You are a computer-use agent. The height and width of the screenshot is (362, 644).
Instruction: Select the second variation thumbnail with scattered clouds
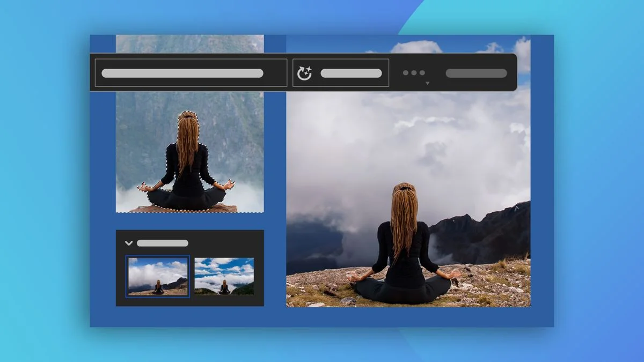pyautogui.click(x=224, y=276)
